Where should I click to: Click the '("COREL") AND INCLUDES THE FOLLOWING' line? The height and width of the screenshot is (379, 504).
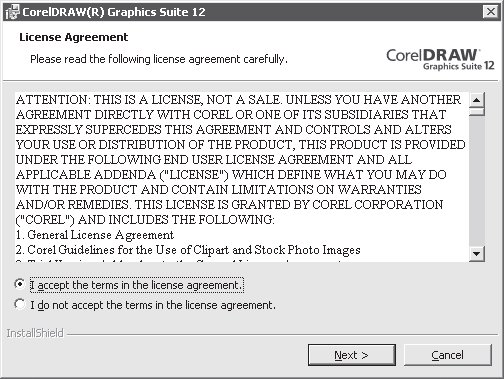pyautogui.click(x=145, y=220)
